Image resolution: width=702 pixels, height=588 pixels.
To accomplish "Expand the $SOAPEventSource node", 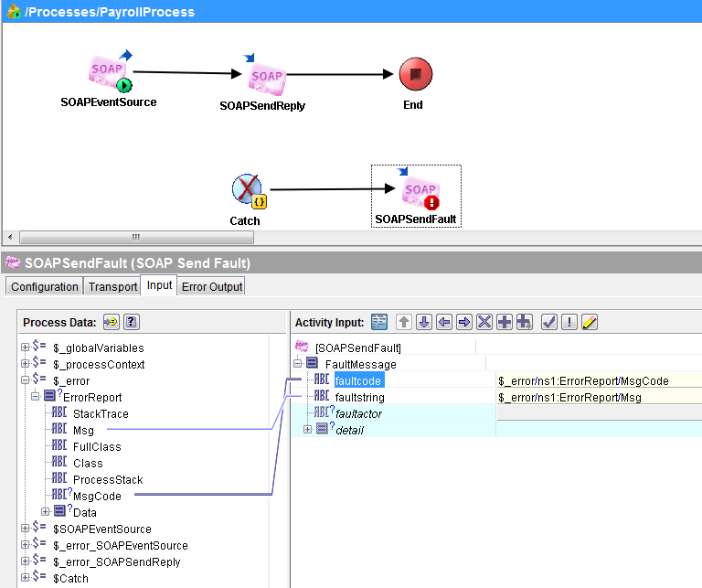I will 26,528.
